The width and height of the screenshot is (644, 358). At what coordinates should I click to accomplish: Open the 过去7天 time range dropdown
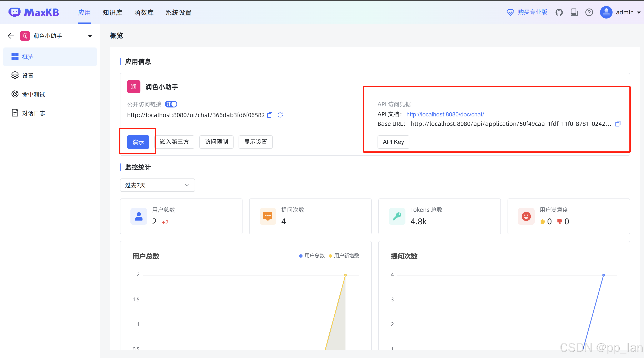(158, 185)
